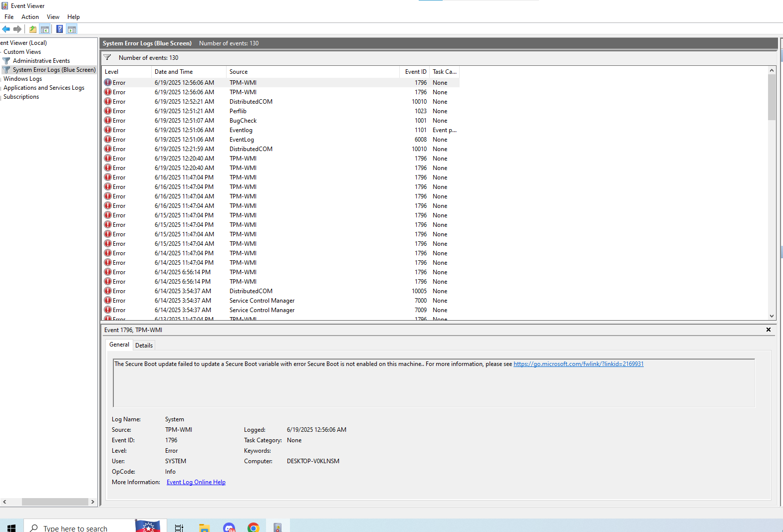Sort by the Event ID column header

415,72
